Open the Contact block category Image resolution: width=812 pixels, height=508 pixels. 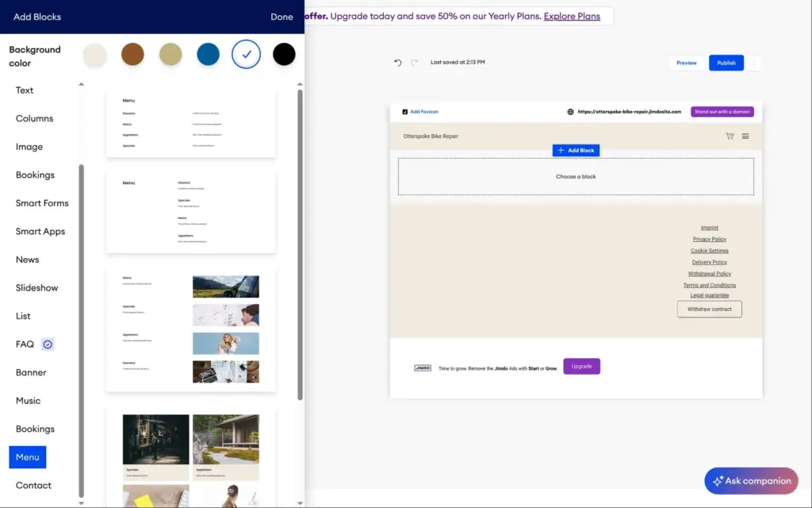pyautogui.click(x=33, y=486)
